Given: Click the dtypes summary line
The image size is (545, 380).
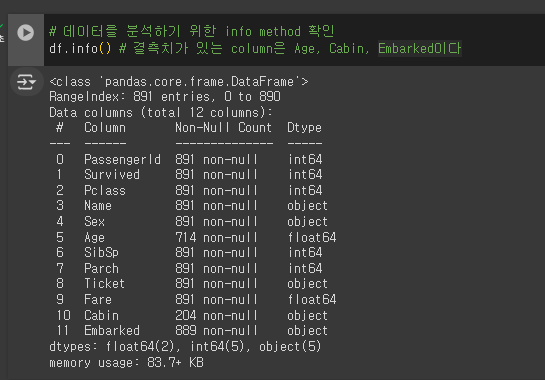Looking at the screenshot, I should 185,347.
